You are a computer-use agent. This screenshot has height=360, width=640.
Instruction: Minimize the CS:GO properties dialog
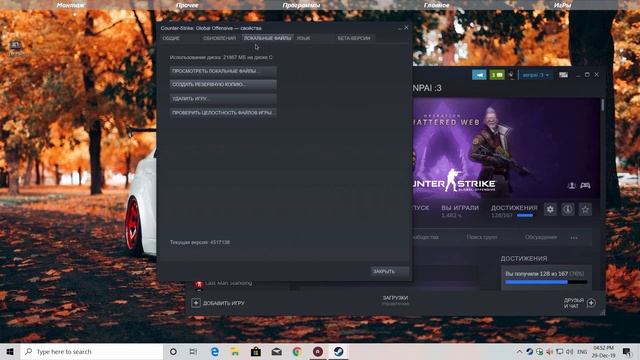coord(399,28)
